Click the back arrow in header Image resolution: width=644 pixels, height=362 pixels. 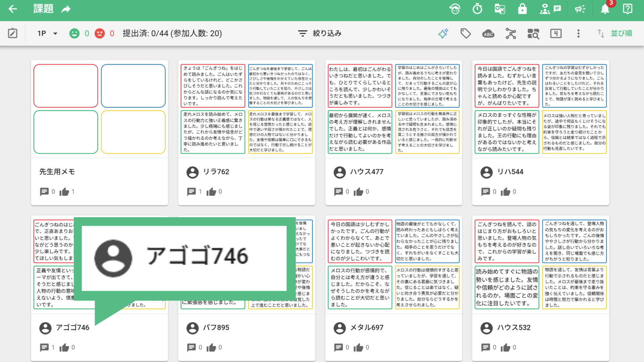point(13,9)
